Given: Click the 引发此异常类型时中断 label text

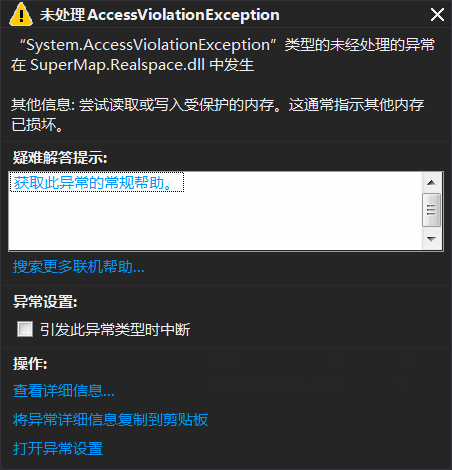Looking at the screenshot, I should [x=115, y=330].
